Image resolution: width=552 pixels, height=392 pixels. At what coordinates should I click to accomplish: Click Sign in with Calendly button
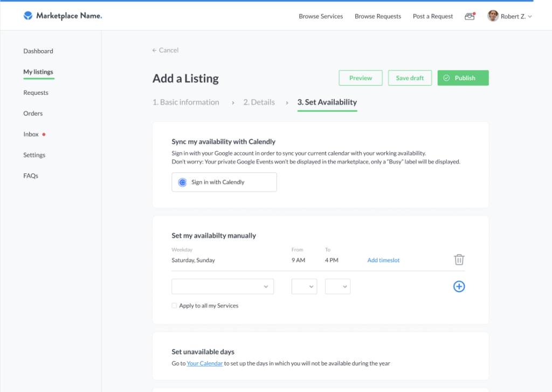[x=224, y=182]
